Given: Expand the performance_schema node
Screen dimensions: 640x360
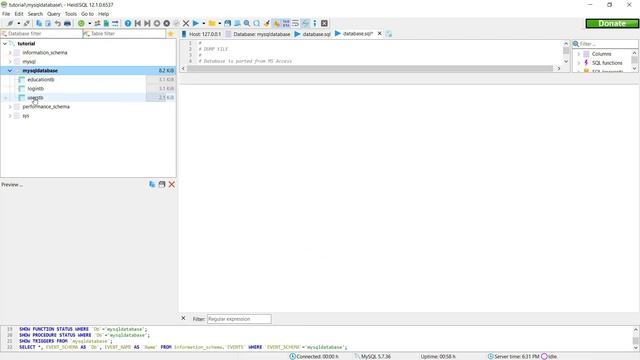Looking at the screenshot, I should pyautogui.click(x=10, y=107).
